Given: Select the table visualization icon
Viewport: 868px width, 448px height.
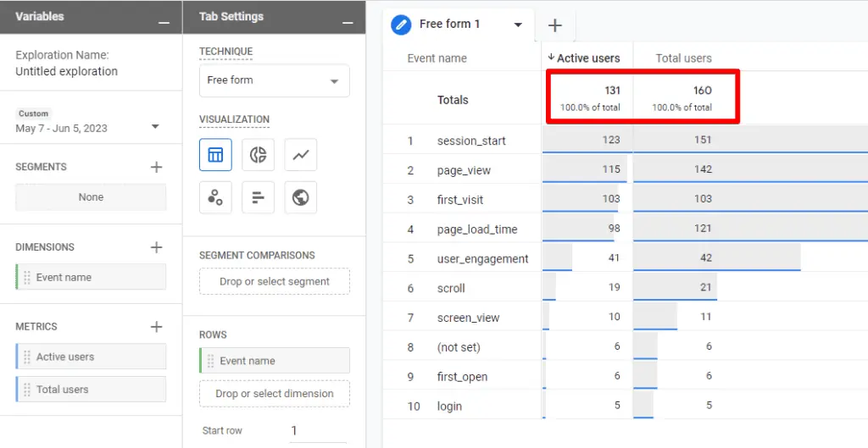Looking at the screenshot, I should (215, 155).
